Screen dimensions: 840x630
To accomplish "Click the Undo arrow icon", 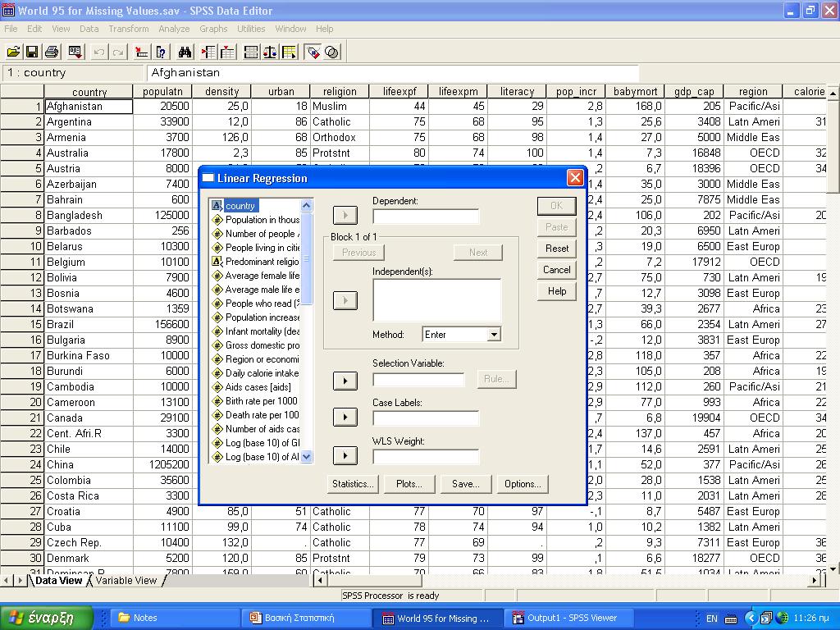I will [x=99, y=52].
